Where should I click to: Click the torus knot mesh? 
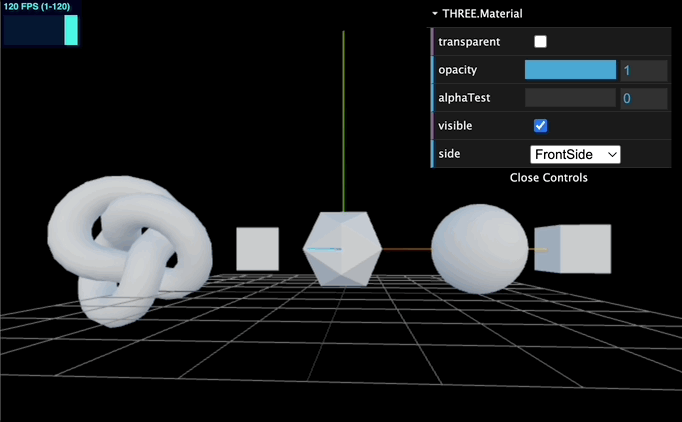click(129, 251)
